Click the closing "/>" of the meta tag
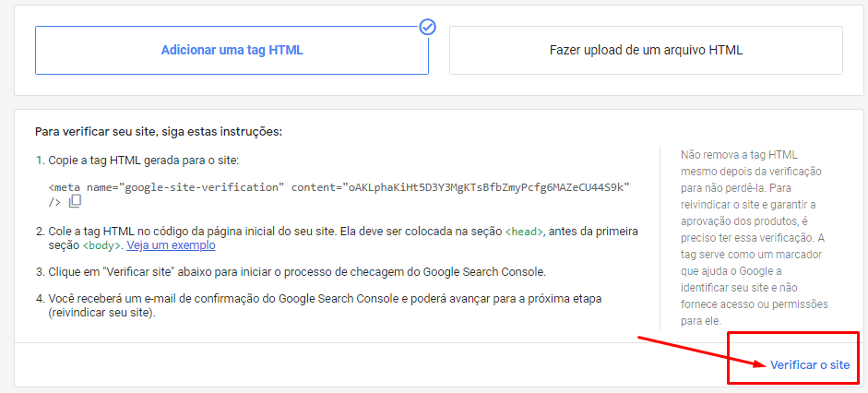The height and width of the screenshot is (393, 868). [55, 201]
